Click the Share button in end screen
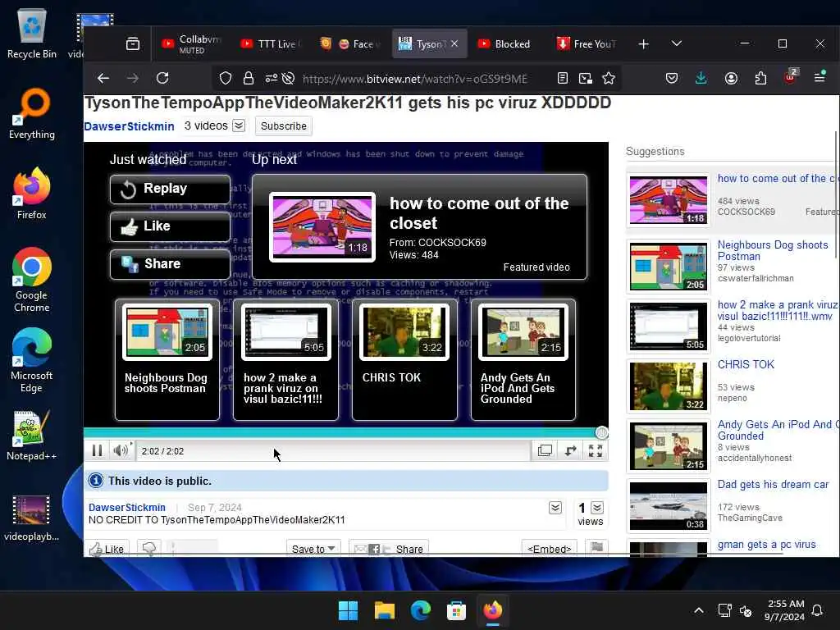This screenshot has height=630, width=840. (171, 264)
